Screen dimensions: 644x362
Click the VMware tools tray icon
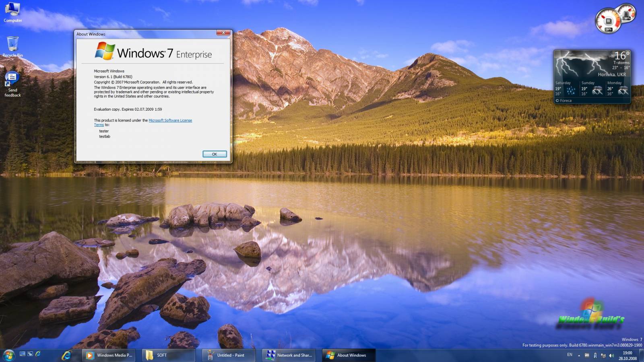pyautogui.click(x=586, y=356)
